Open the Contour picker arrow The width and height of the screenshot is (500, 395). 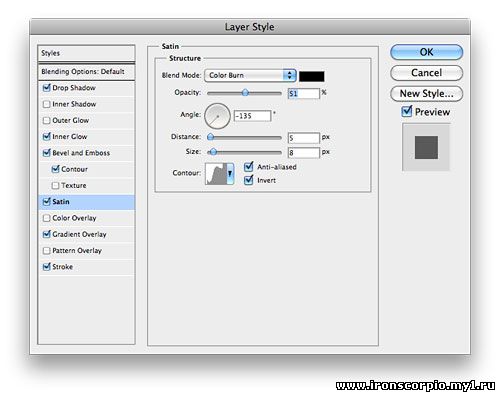click(x=230, y=173)
